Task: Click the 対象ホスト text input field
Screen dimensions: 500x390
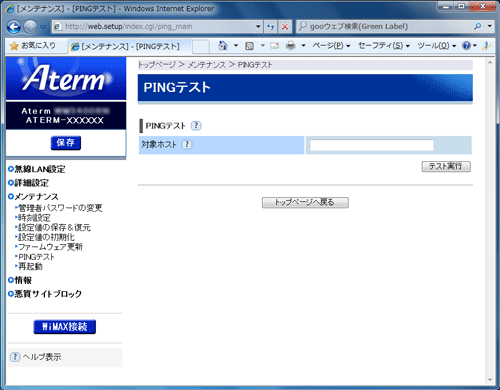Action: coord(372,145)
